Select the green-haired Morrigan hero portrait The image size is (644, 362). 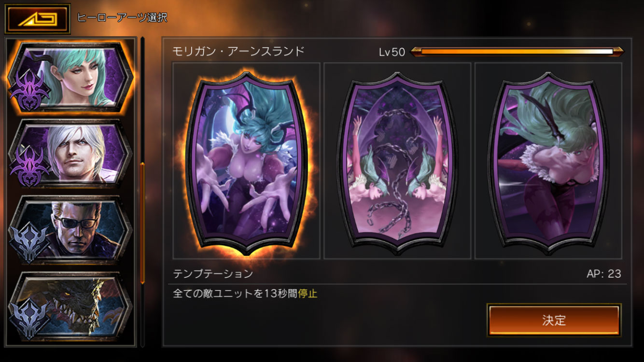tap(70, 77)
